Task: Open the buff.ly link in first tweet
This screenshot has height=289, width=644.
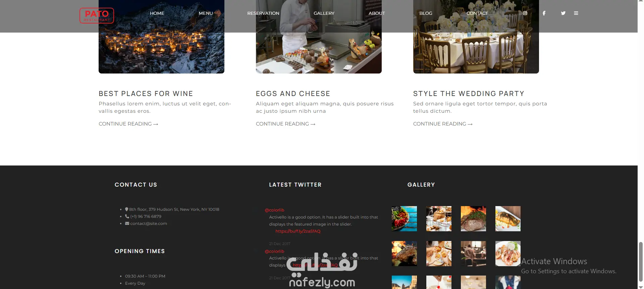Action: pyautogui.click(x=298, y=231)
